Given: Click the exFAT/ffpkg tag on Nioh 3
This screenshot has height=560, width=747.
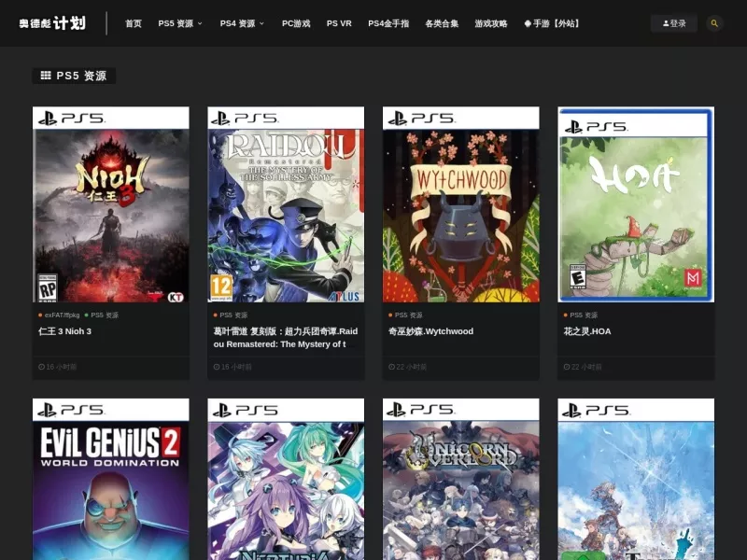Looking at the screenshot, I should [59, 315].
